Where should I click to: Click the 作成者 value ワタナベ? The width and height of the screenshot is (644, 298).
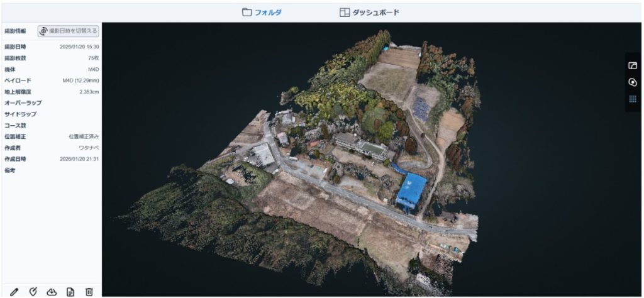(88, 148)
